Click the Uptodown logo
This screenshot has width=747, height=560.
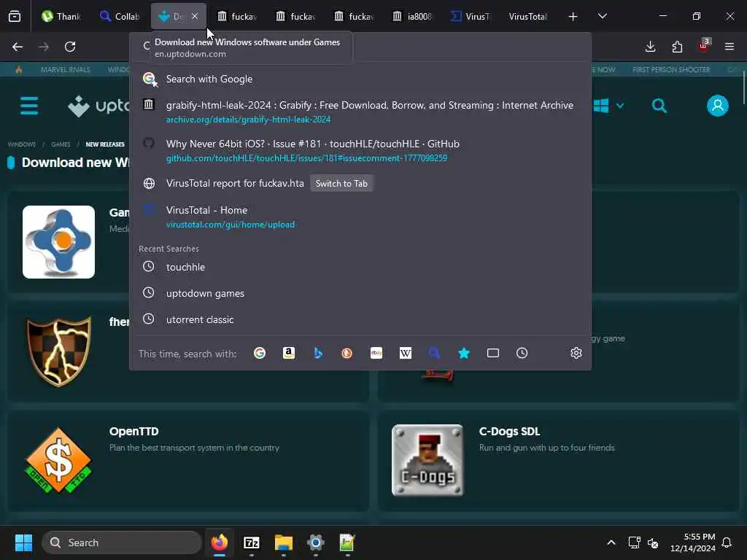[98, 106]
